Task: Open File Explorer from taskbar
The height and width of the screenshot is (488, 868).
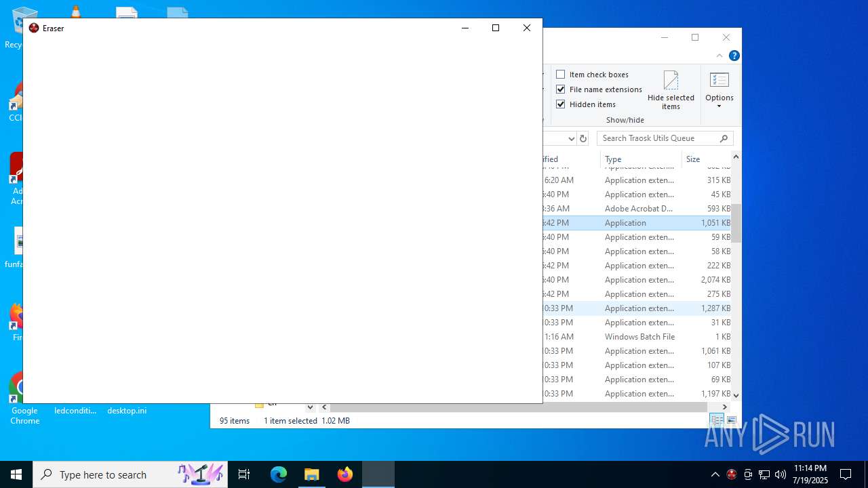Action: 311,474
